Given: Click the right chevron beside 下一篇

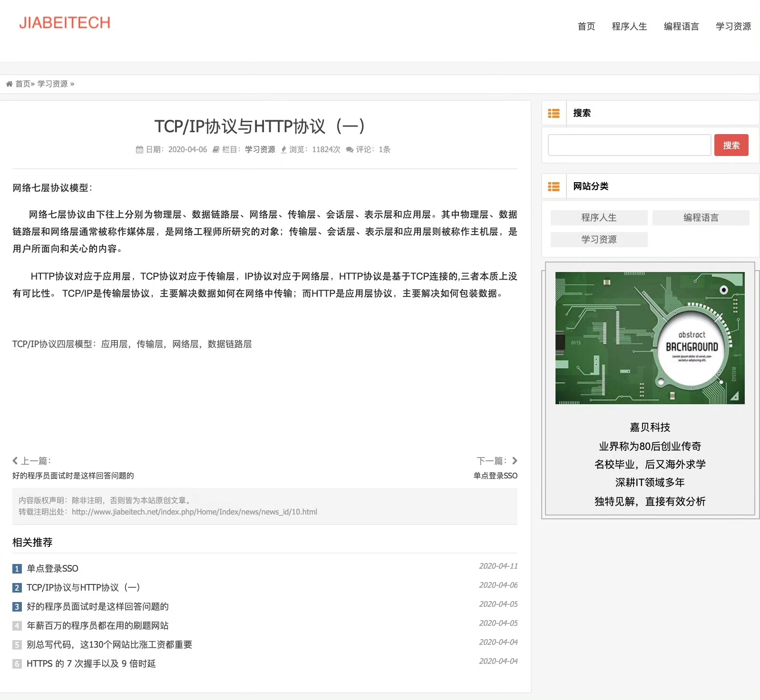Looking at the screenshot, I should click(x=515, y=460).
